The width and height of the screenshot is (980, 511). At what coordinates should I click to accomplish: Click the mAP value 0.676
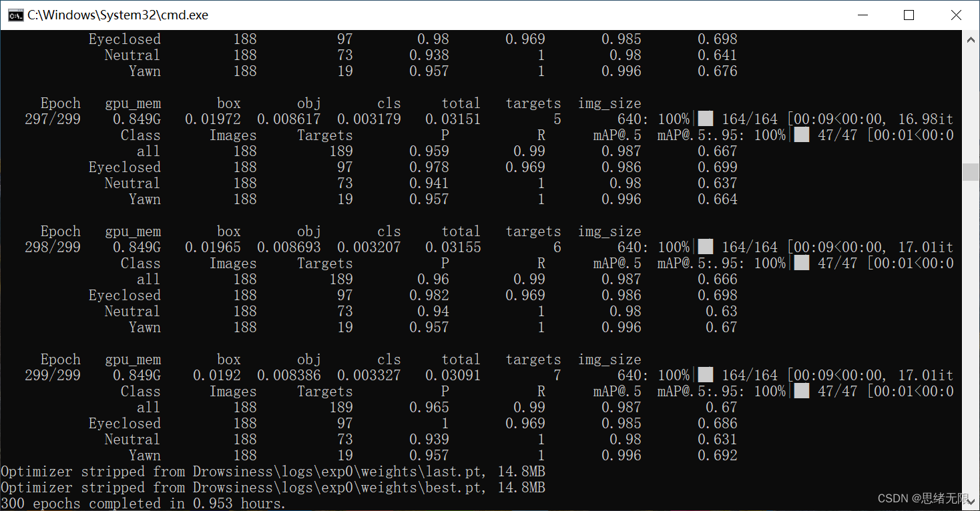(718, 71)
